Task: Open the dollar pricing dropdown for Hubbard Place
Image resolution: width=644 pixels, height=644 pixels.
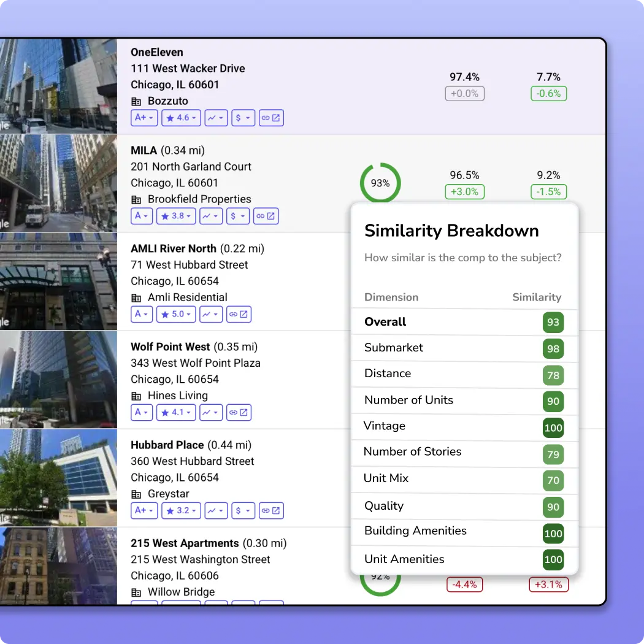Action: tap(243, 510)
